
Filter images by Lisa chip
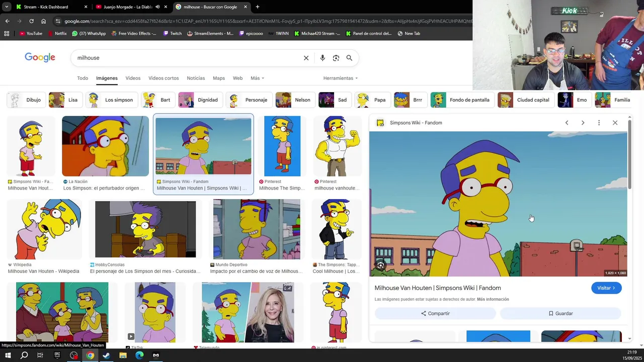tap(65, 100)
